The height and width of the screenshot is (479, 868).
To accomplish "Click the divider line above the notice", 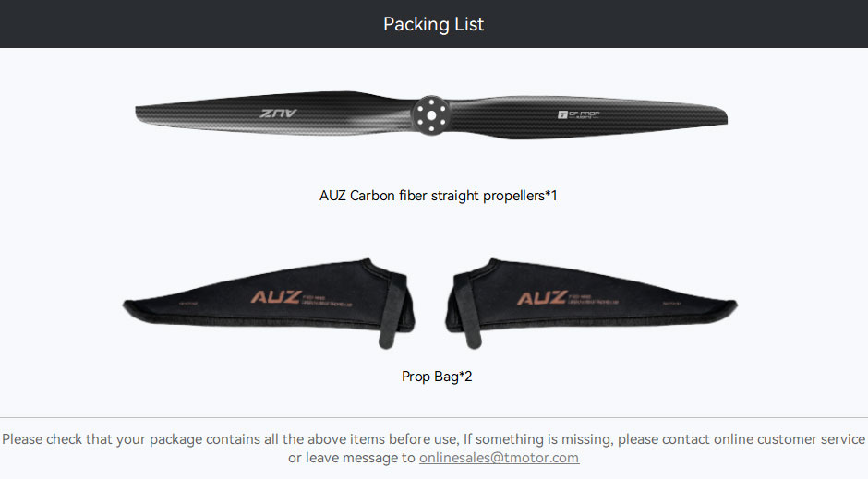I will click(434, 417).
